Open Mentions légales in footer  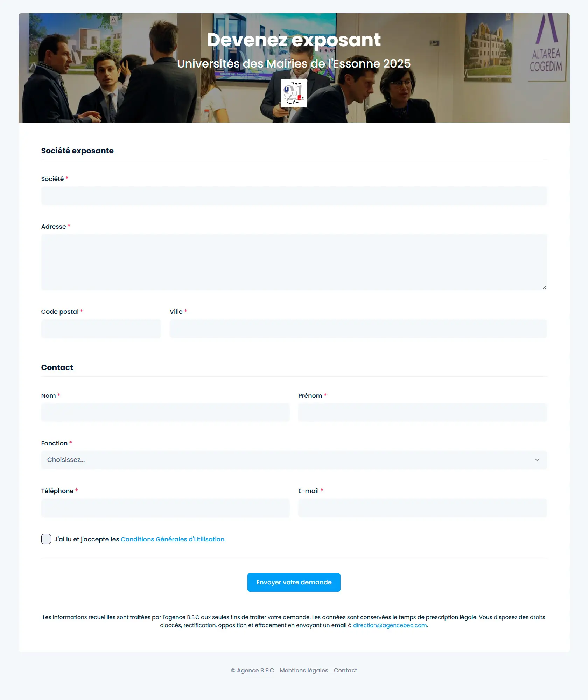(304, 670)
